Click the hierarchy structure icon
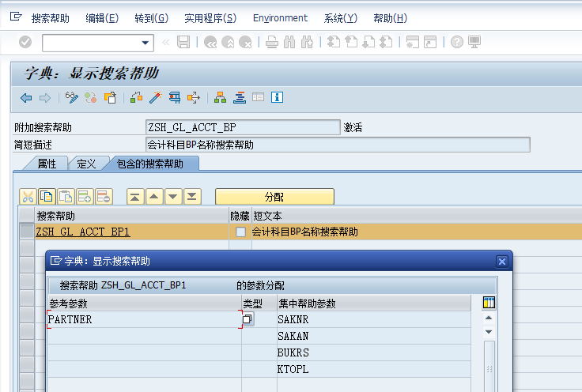The height and width of the screenshot is (392, 582). coord(220,98)
